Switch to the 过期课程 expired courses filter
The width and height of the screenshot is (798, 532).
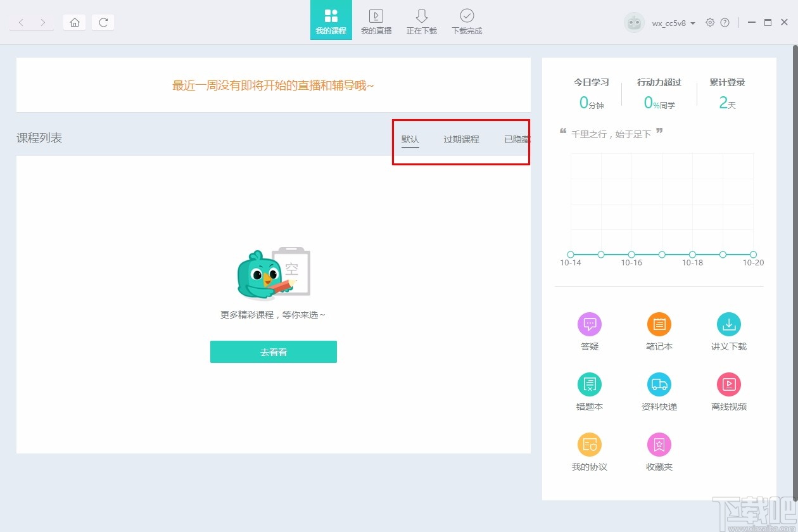click(461, 139)
